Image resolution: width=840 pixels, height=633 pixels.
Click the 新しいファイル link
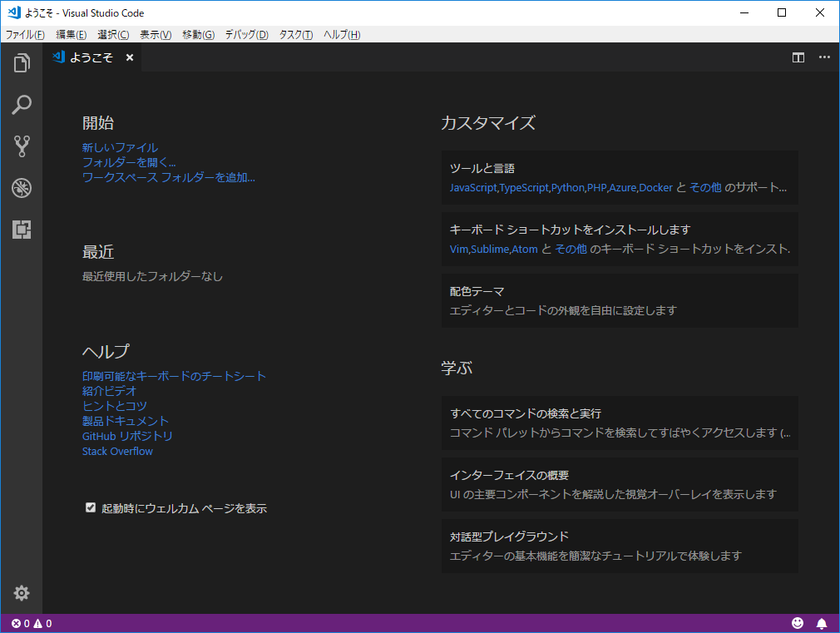point(119,146)
